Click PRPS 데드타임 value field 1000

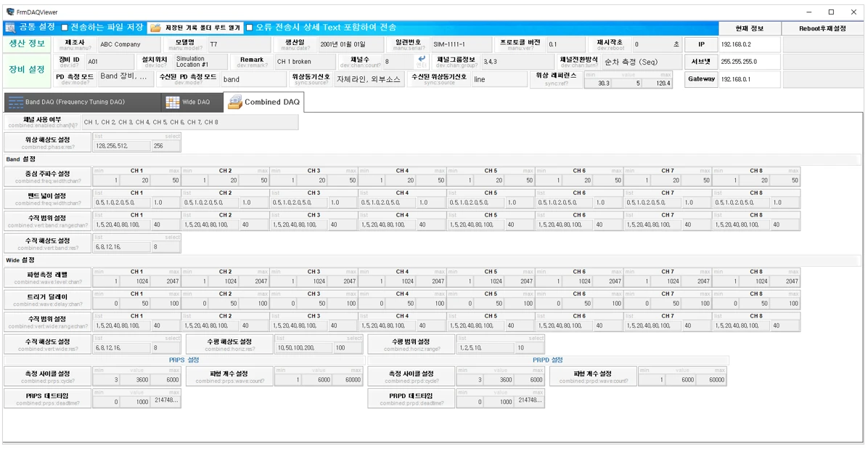pos(136,402)
